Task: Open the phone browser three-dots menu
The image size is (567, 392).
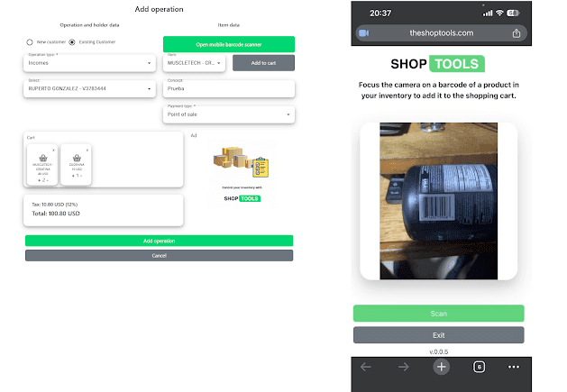Action: [x=514, y=367]
